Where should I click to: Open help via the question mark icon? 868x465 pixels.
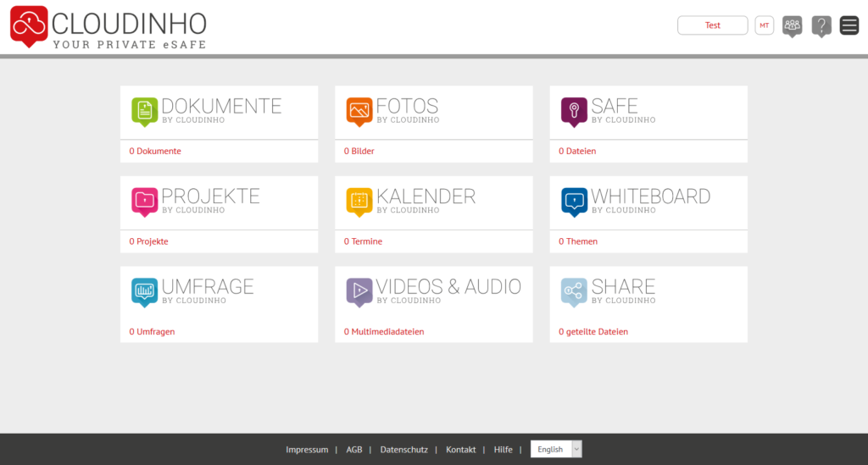(x=821, y=25)
